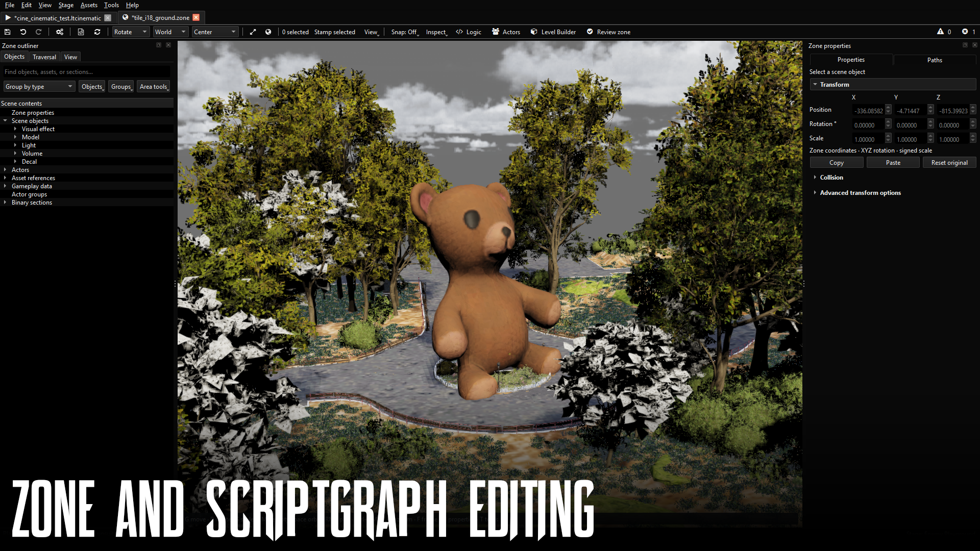Open the Center pivot dropdown

215,32
